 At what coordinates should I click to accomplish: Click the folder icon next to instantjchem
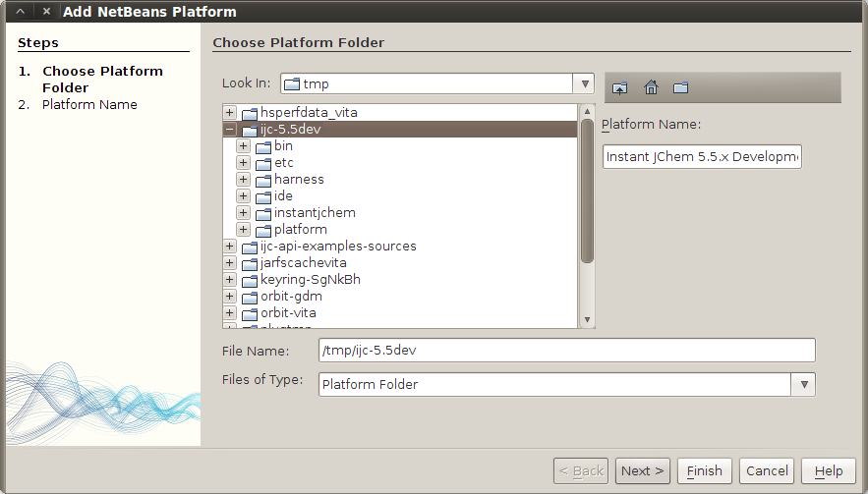[x=263, y=213]
